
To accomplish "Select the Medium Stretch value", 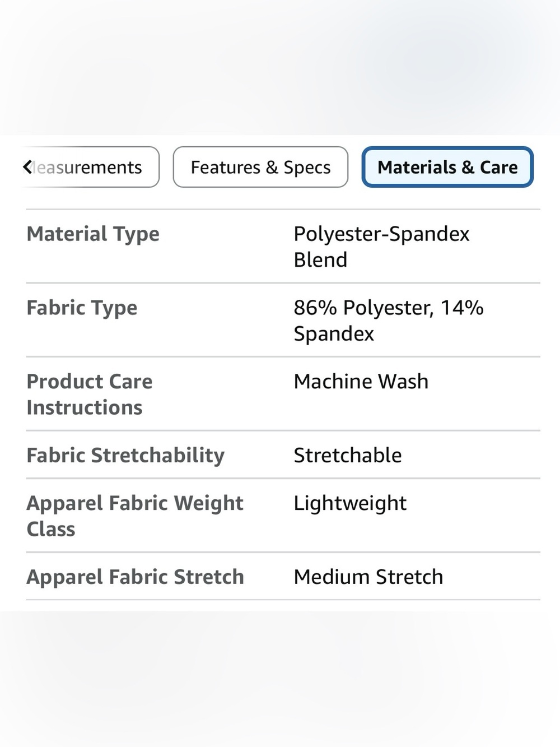I will 368,577.
